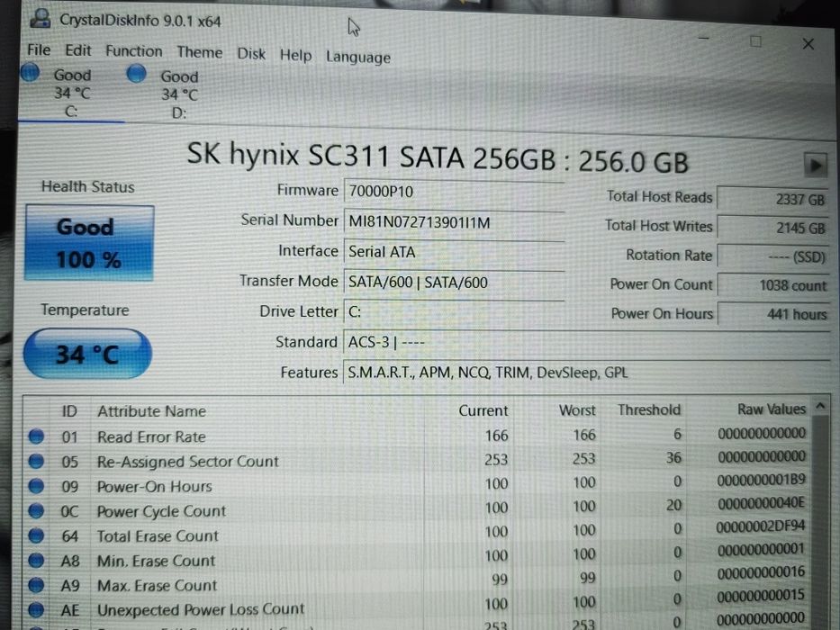Go to next disk with arrow button

815,165
